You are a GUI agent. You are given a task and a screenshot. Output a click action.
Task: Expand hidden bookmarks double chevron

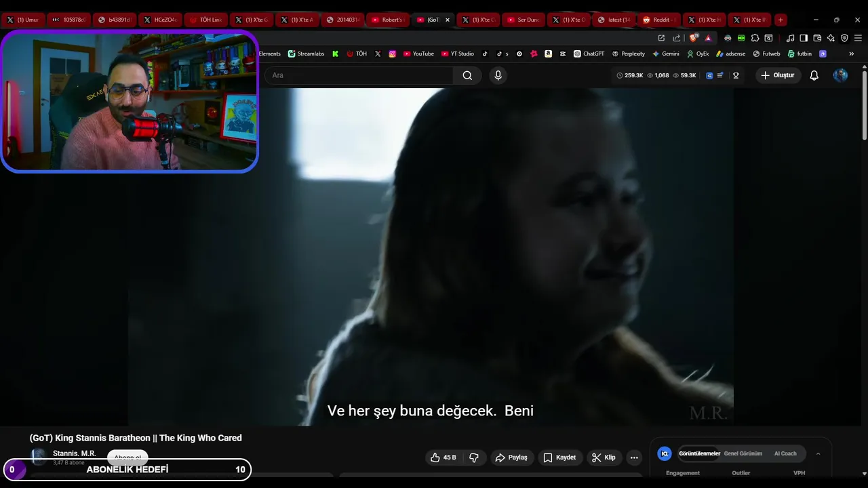click(852, 54)
